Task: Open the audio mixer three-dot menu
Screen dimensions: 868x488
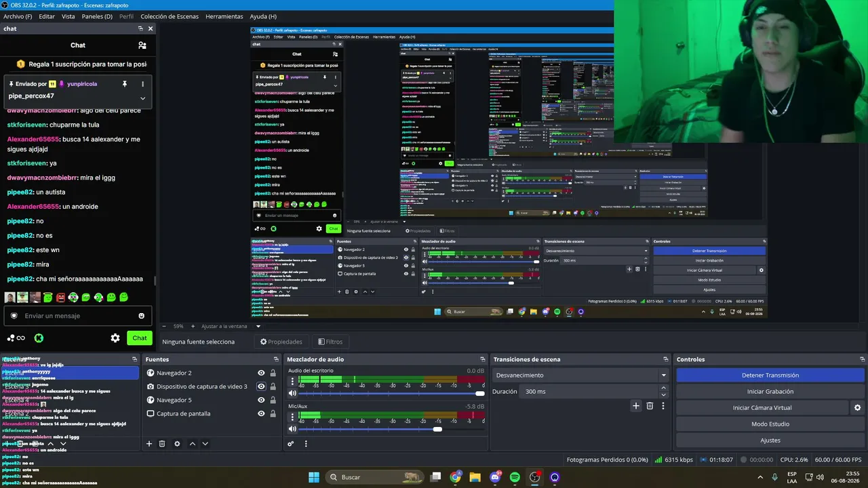Action: [x=306, y=444]
